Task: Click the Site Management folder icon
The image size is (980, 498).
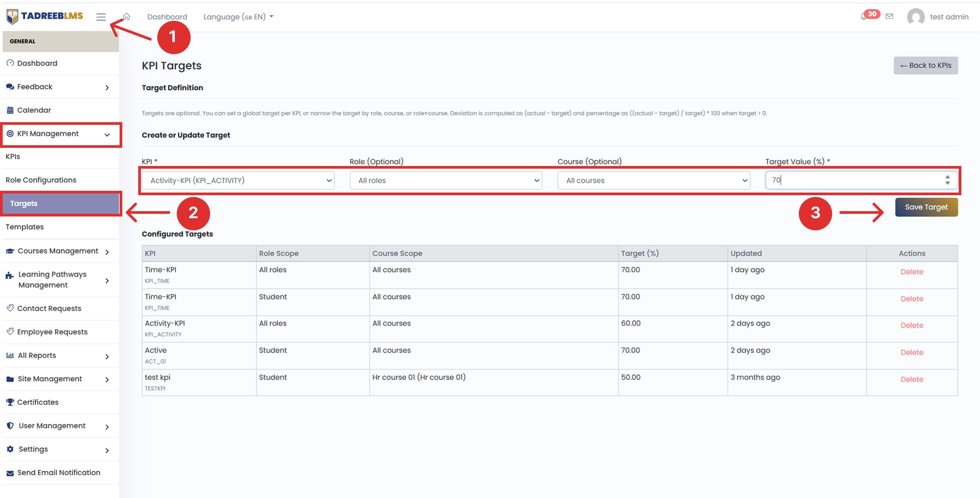Action: point(10,379)
